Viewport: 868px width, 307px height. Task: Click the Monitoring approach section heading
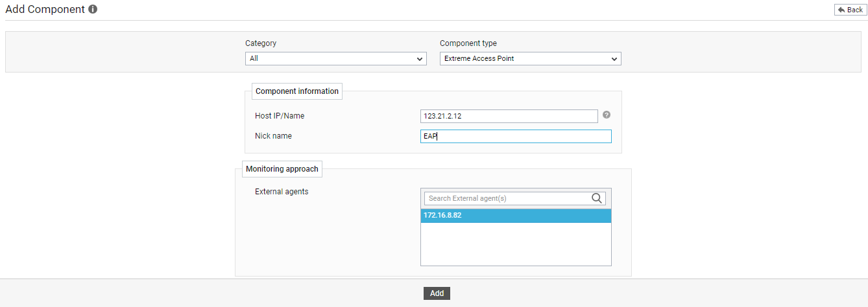[x=282, y=169]
